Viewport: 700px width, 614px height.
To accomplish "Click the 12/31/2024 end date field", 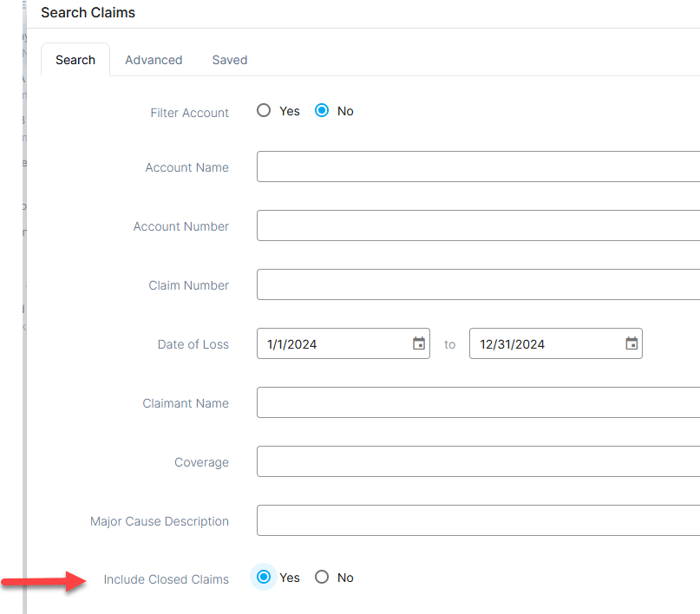I will [542, 344].
